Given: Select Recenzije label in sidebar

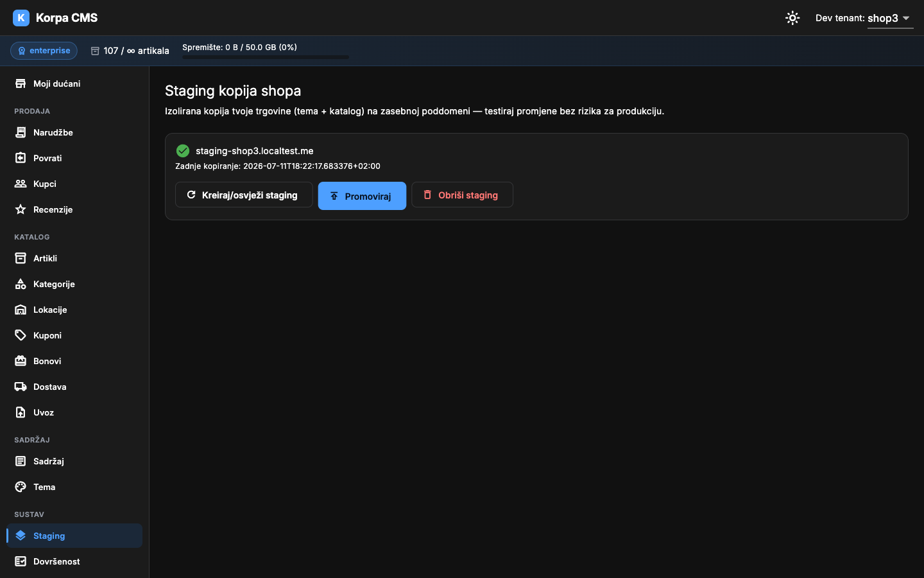Looking at the screenshot, I should click(53, 209).
